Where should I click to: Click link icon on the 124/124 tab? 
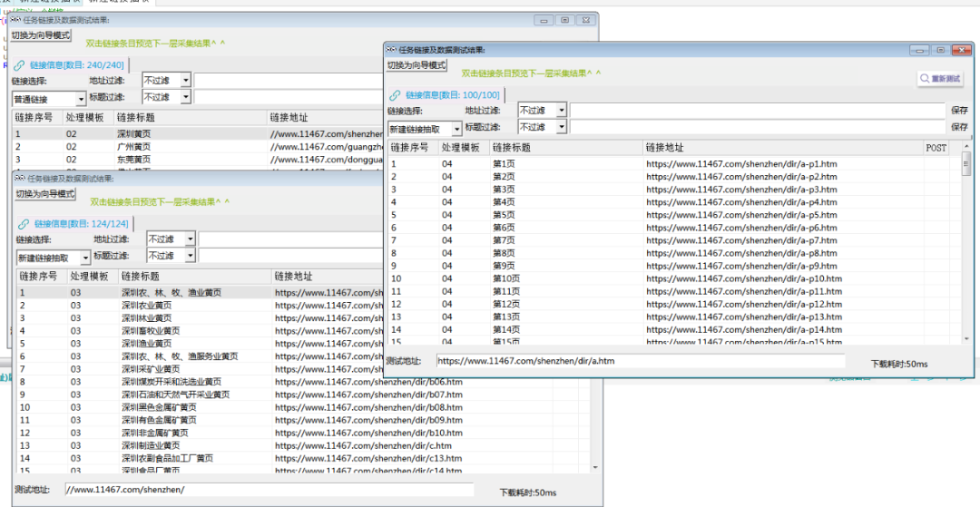24,224
